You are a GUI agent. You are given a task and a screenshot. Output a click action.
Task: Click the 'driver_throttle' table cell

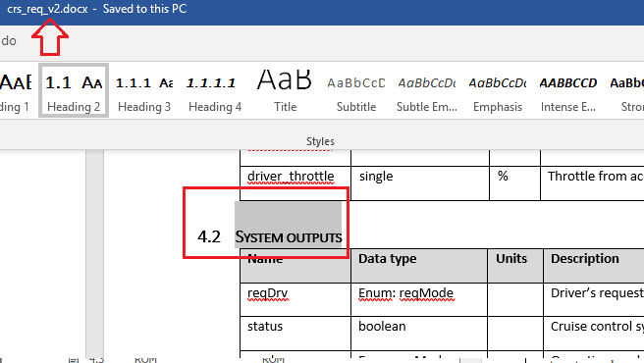(295, 183)
